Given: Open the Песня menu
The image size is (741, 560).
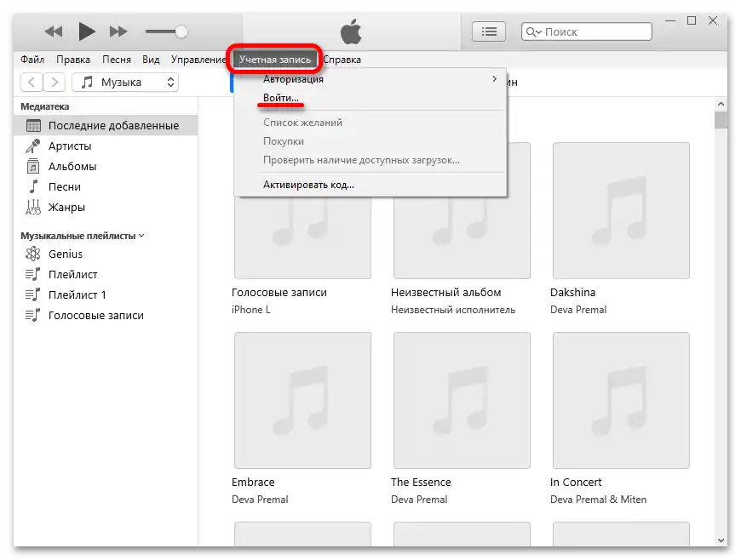Looking at the screenshot, I should point(117,60).
